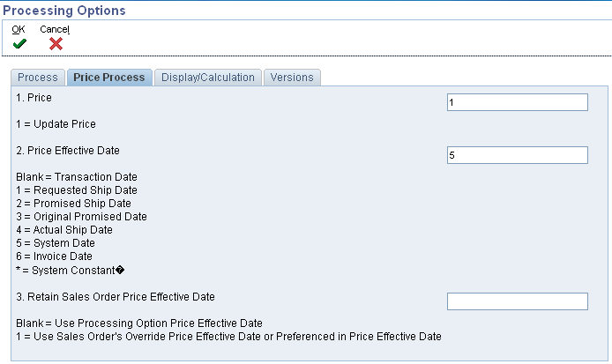
Task: Open the Display/Calculation tab
Action: click(207, 78)
